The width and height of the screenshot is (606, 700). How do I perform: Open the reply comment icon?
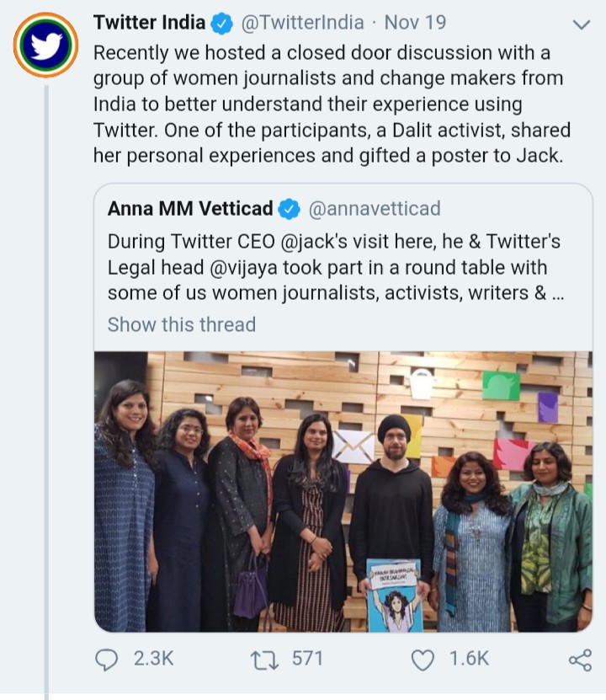tap(106, 660)
